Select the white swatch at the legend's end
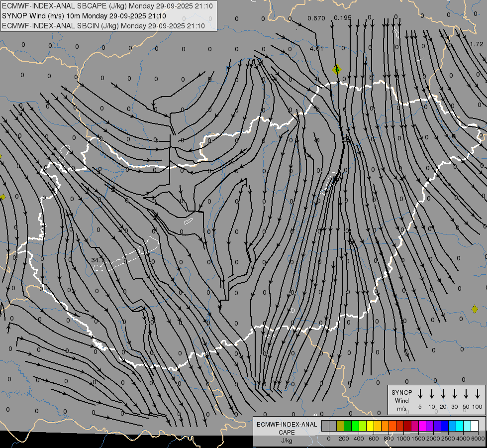The width and height of the screenshot is (487, 448). (475, 426)
